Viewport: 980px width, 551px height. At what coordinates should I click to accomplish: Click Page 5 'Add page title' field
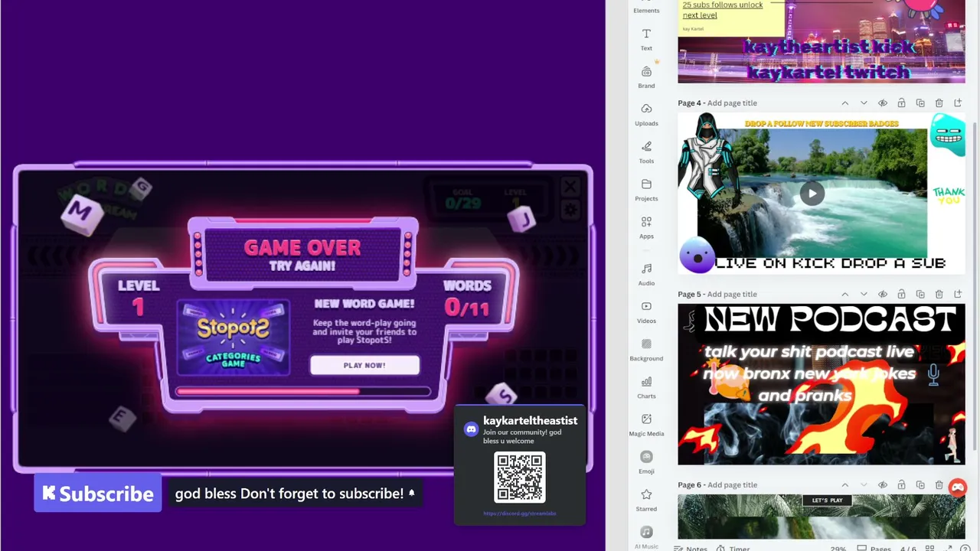tap(732, 294)
